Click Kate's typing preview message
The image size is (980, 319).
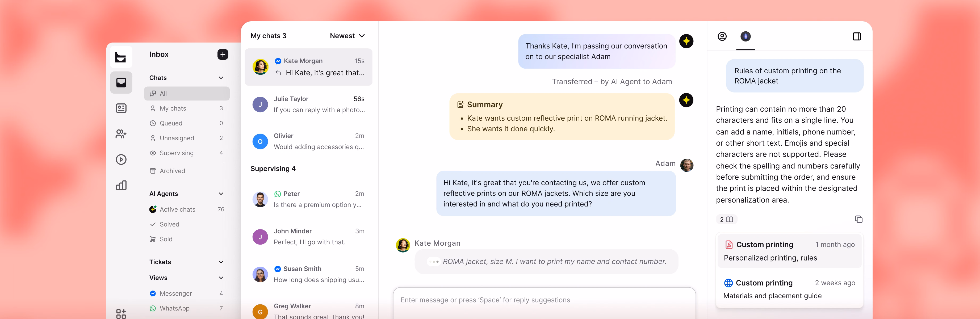pyautogui.click(x=546, y=262)
